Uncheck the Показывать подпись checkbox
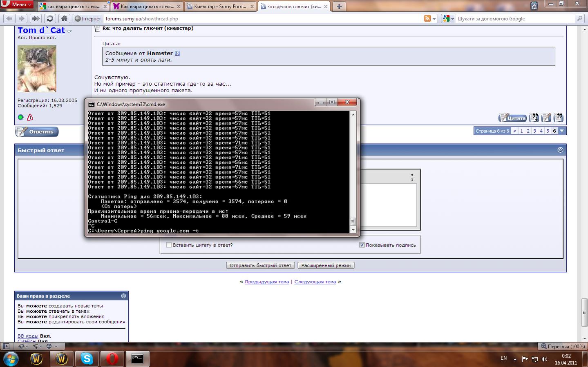This screenshot has height=367, width=588. [362, 245]
